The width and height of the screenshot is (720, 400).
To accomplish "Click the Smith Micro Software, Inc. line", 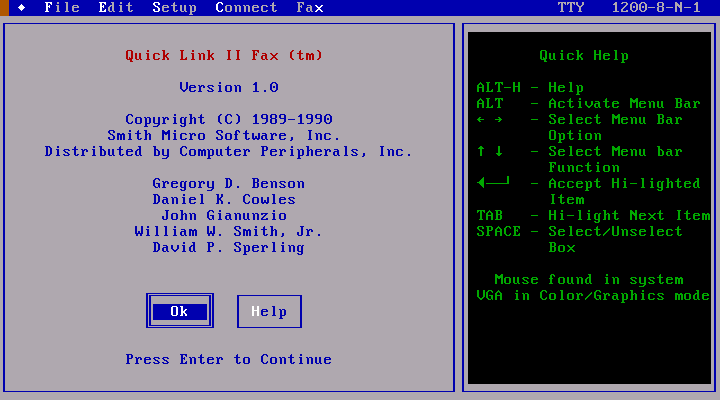I will [224, 135].
